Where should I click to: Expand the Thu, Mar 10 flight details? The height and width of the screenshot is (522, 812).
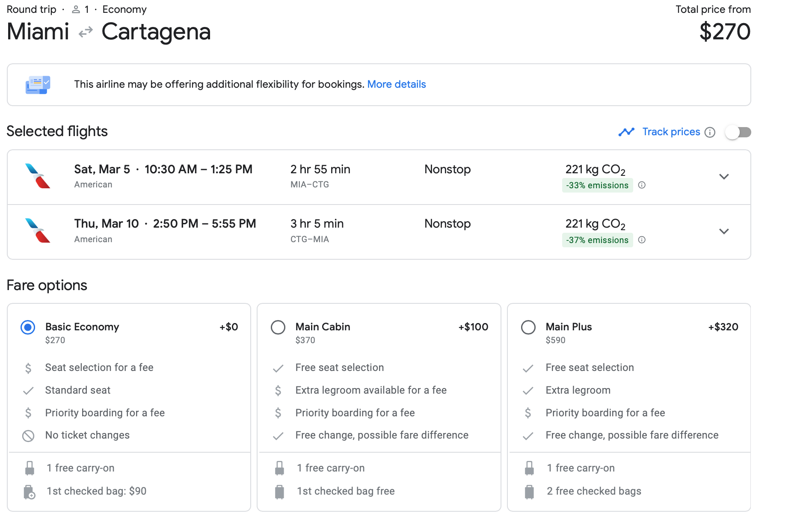[724, 231]
